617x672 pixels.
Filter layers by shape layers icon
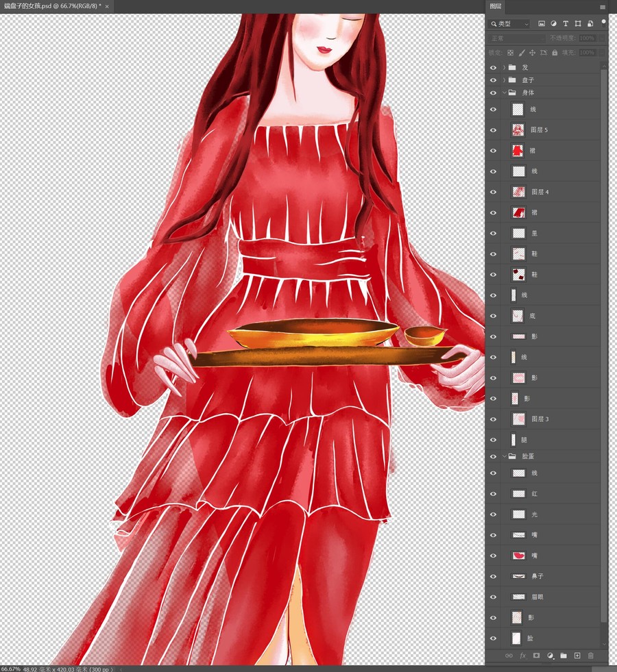tap(577, 23)
